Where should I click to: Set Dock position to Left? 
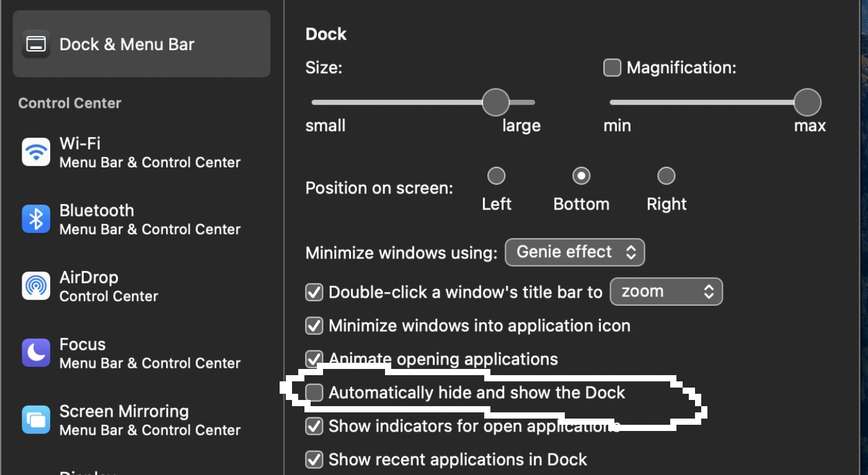coord(496,176)
